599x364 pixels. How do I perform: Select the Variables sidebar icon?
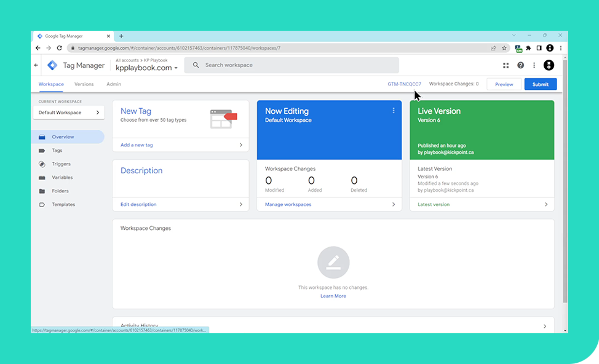(x=41, y=177)
